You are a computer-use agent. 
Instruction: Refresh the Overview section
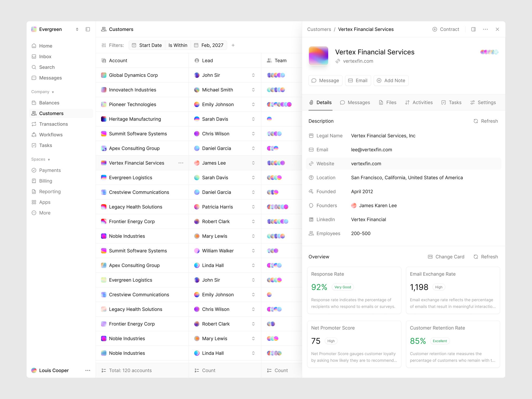(x=486, y=257)
